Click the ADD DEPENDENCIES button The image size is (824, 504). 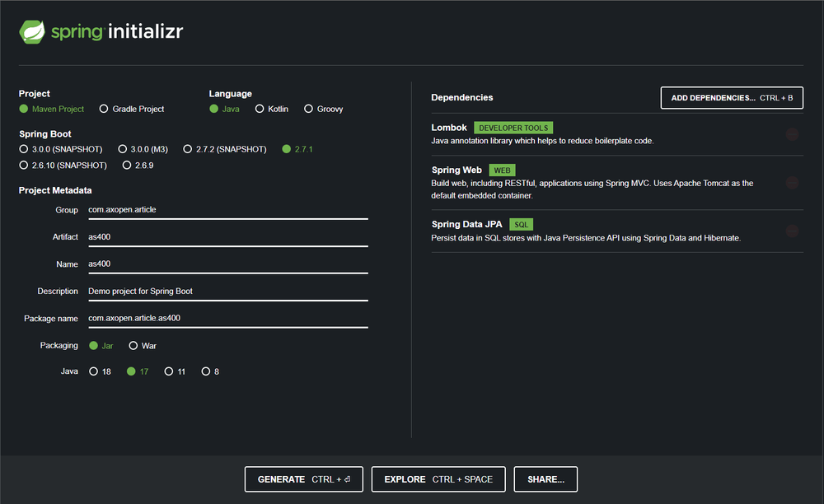[x=732, y=97]
